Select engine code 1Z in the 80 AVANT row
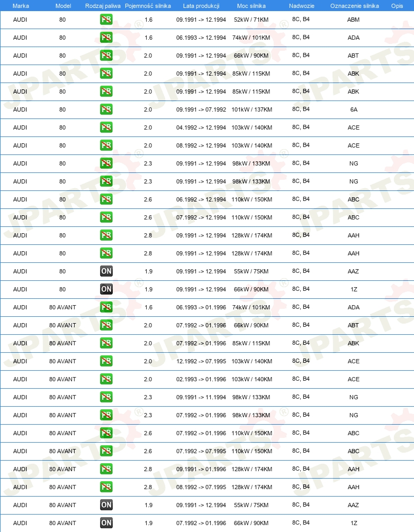 click(354, 523)
